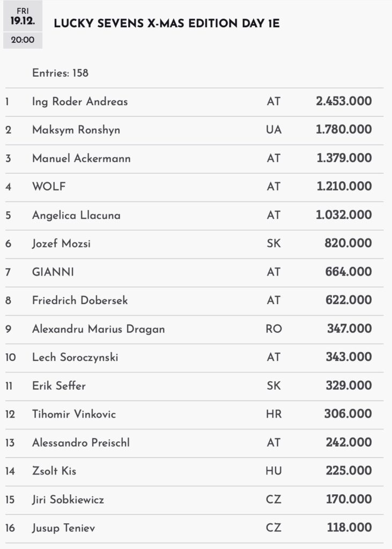
Task: Open Maksym Ronshyn's entry
Action: point(76,130)
